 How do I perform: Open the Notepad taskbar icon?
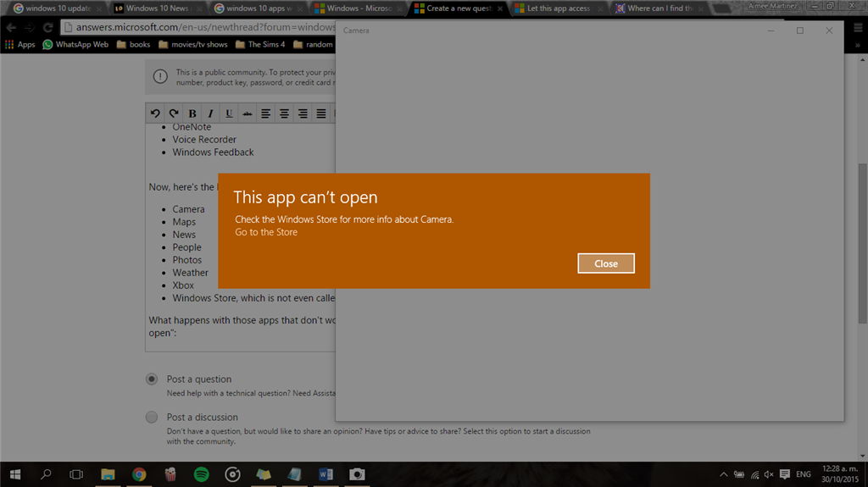[294, 474]
